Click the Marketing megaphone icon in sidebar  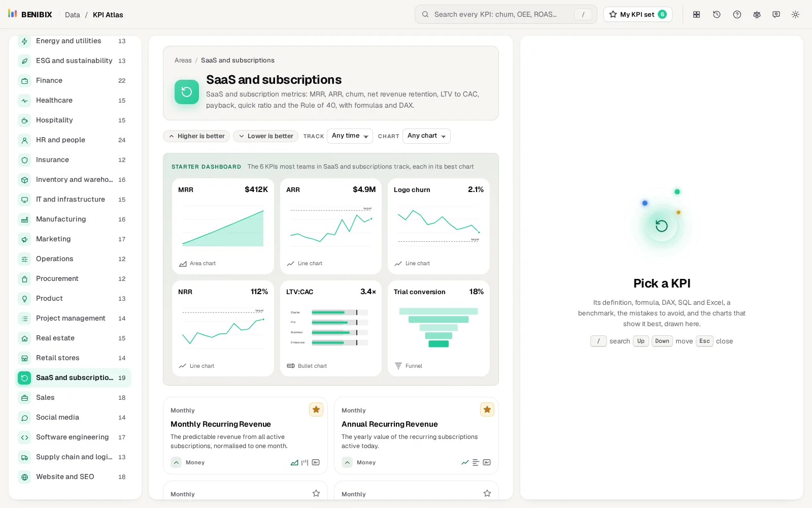24,239
